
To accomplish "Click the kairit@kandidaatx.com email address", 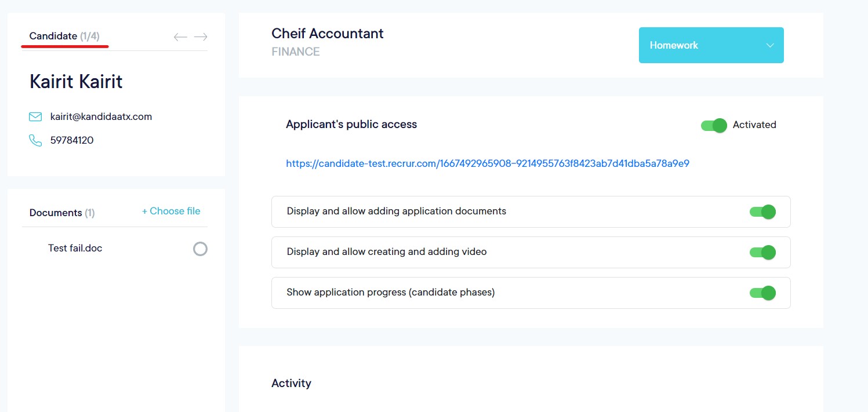I will (x=101, y=117).
